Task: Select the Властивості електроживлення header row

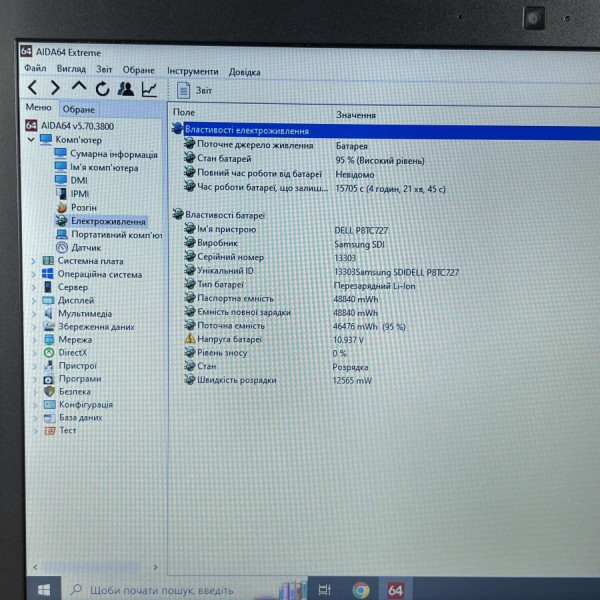Action: 385,131
